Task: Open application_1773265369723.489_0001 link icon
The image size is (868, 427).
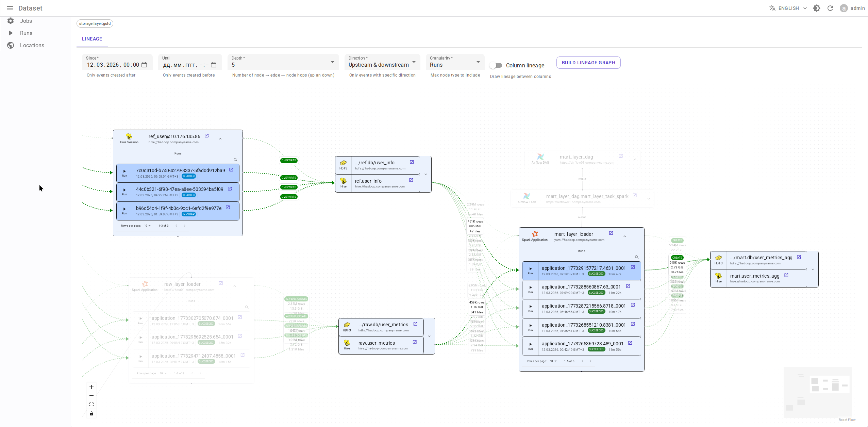Action: coord(630,343)
